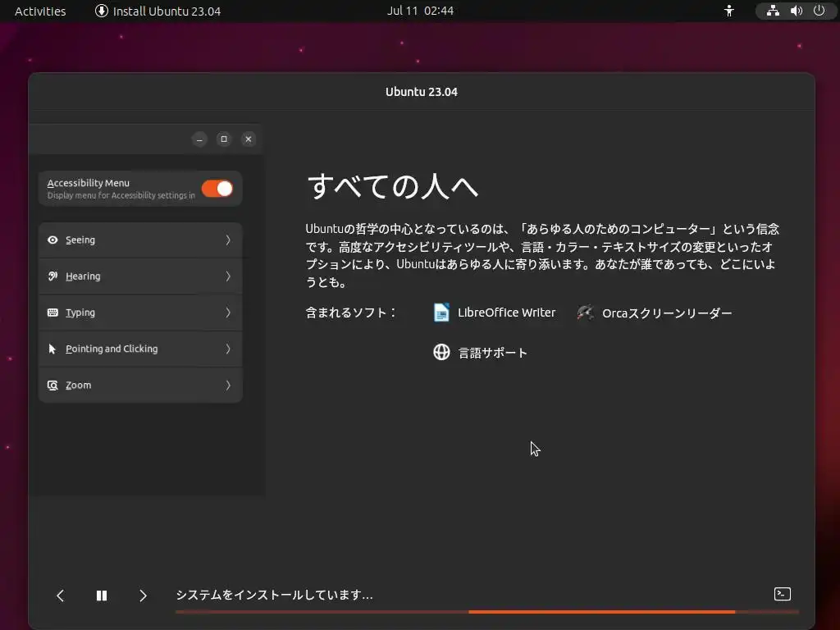Open the clock and calendar panel
Viewport: 840px width, 630px height.
[x=420, y=11]
